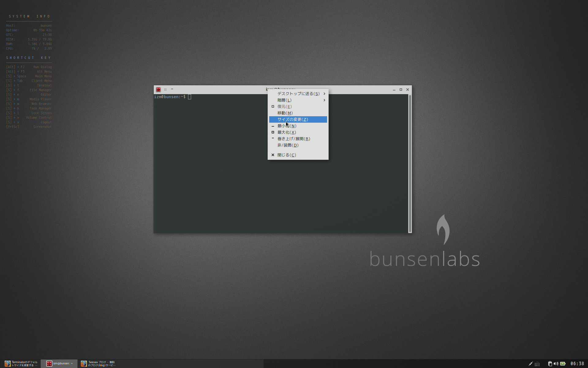Viewport: 588px width, 368px height.
Task: Choose 最小化(N) in the window menu
Action: 298,126
